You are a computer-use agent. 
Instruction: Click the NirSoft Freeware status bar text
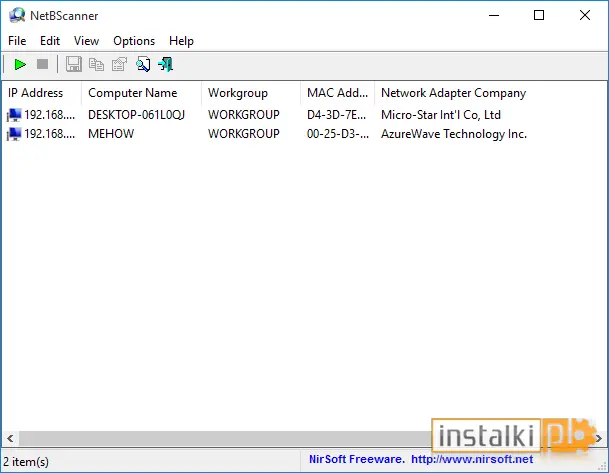tap(357, 459)
